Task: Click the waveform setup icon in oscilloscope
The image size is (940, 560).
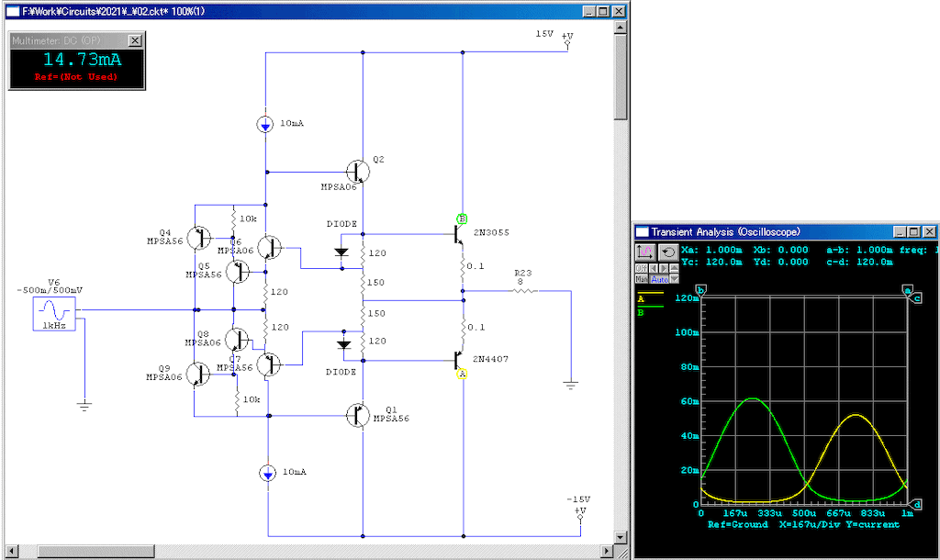Action: click(645, 252)
